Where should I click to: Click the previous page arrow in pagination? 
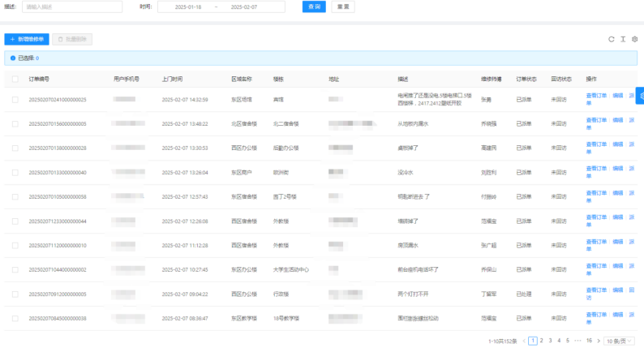pos(525,341)
